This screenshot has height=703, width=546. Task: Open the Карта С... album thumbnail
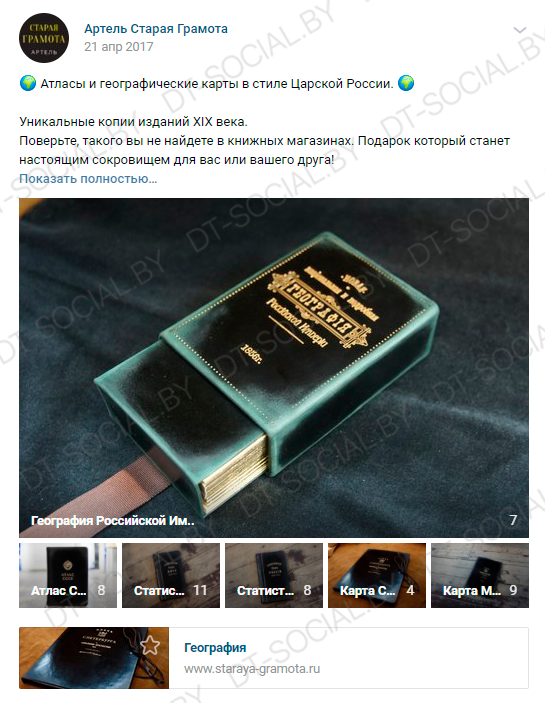pyautogui.click(x=377, y=575)
